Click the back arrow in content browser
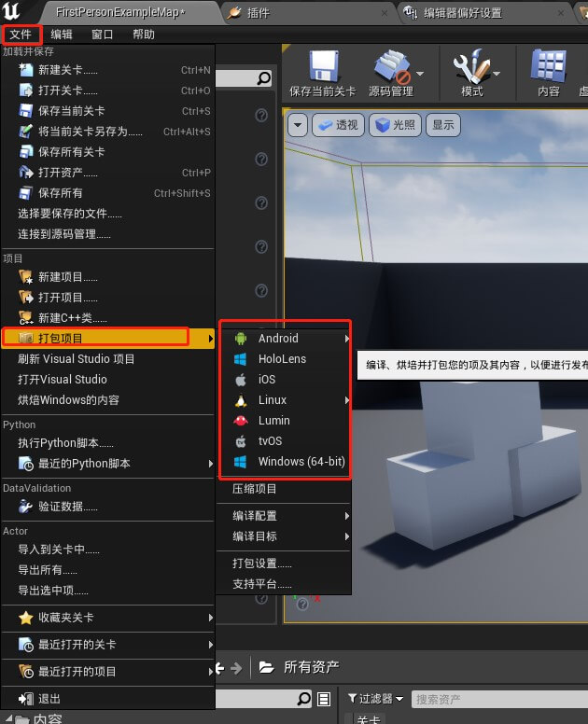The image size is (588, 724). [220, 668]
